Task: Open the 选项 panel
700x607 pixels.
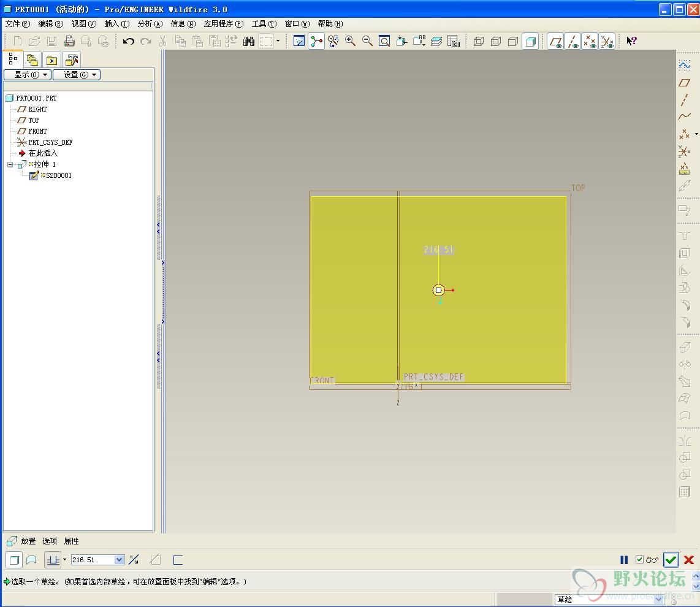Action: (x=50, y=541)
